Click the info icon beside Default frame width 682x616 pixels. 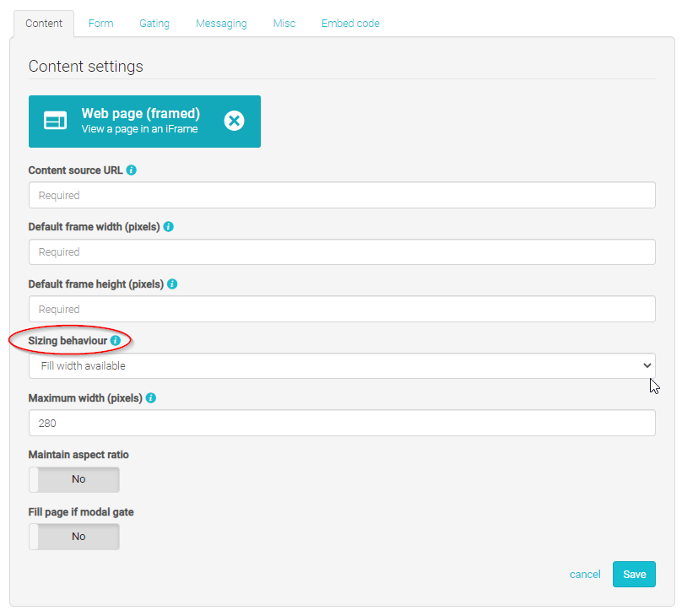[x=168, y=226]
